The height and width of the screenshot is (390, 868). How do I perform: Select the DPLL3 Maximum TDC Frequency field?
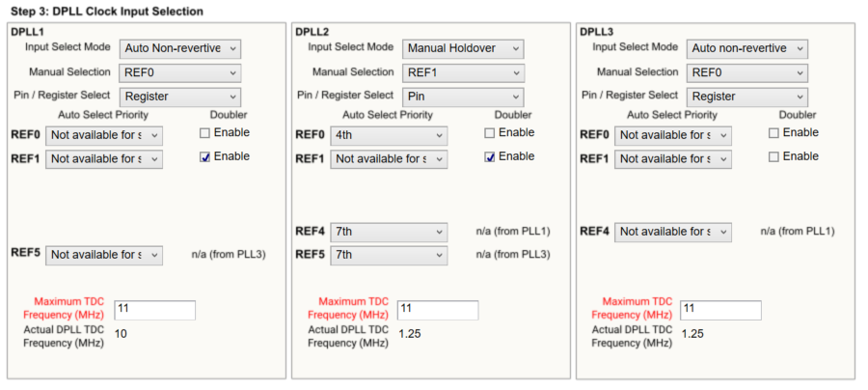tap(720, 310)
